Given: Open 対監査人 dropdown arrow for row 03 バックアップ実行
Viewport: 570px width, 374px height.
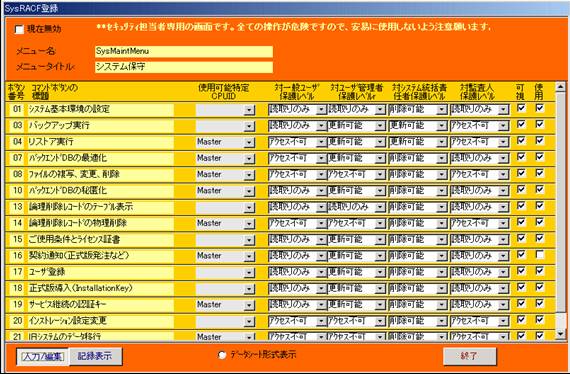Looking at the screenshot, I should coord(503,126).
